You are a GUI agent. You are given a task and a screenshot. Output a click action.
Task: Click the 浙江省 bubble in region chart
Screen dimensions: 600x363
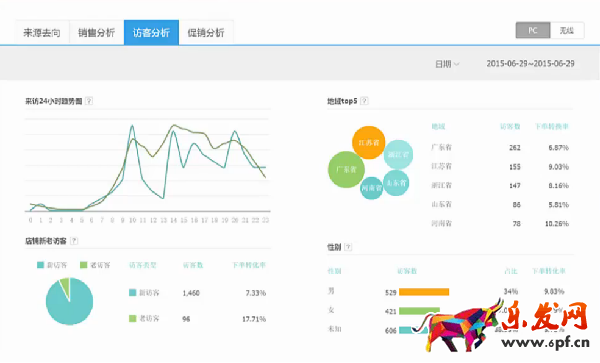pyautogui.click(x=398, y=155)
